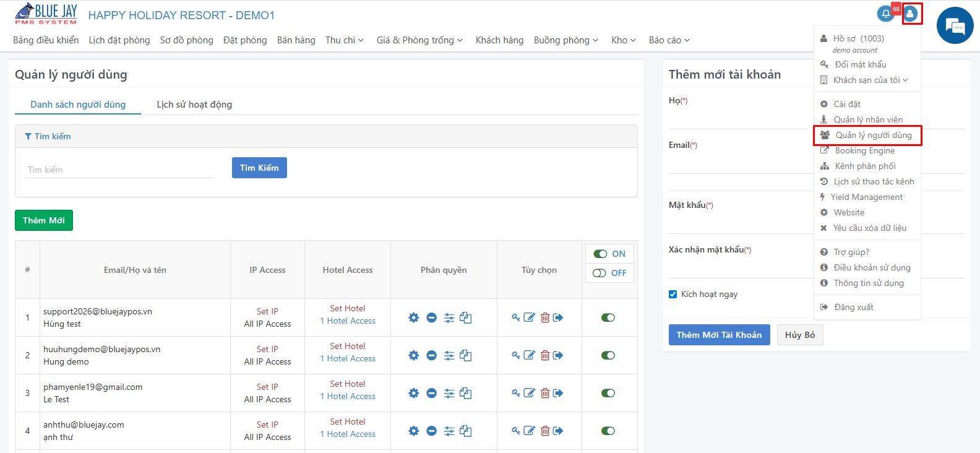Image resolution: width=980 pixels, height=453 pixels.
Task: Delete huuhungdemo@bluejaypos.vn using trash icon
Action: 545,355
